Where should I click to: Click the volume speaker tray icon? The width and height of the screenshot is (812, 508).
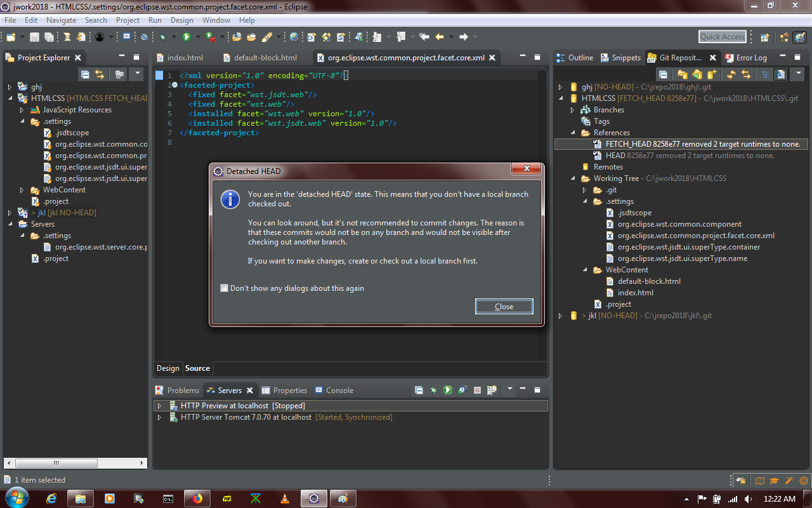pyautogui.click(x=749, y=499)
